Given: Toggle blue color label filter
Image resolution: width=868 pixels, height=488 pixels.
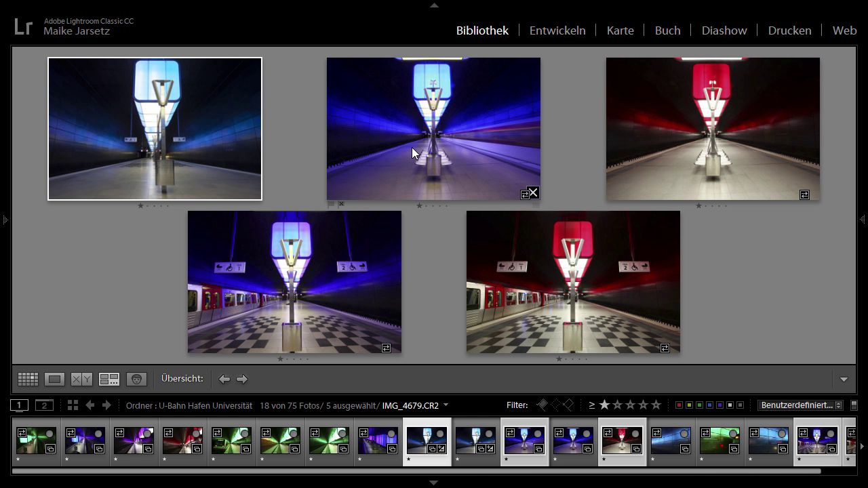Looking at the screenshot, I should tap(709, 405).
